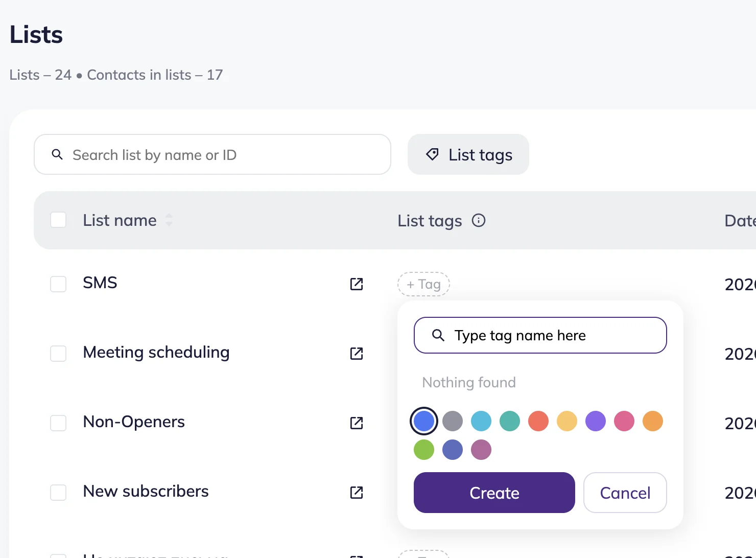The image size is (756, 558).
Task: Click the SMS list name
Action: 100,283
